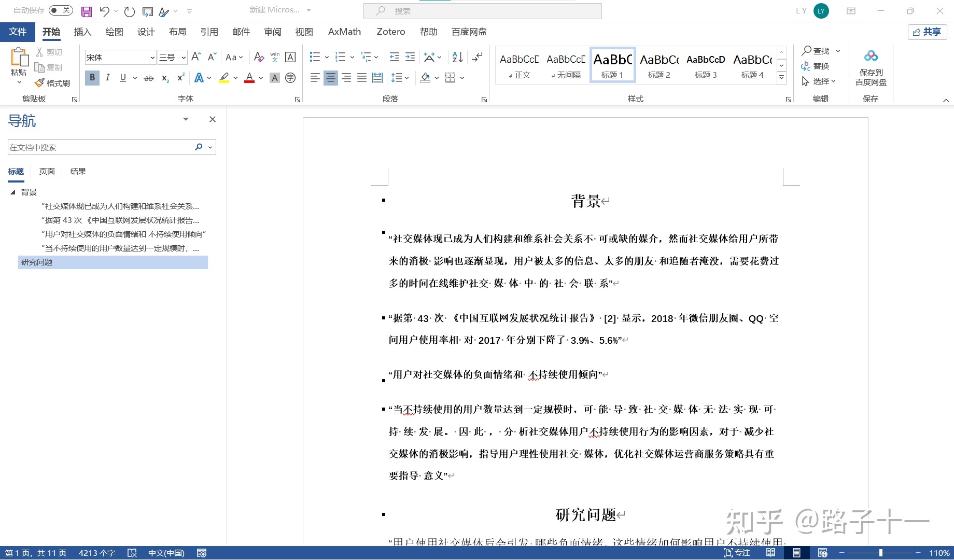Increase paragraph indent
Viewport: 954px width, 560px height.
(x=410, y=57)
